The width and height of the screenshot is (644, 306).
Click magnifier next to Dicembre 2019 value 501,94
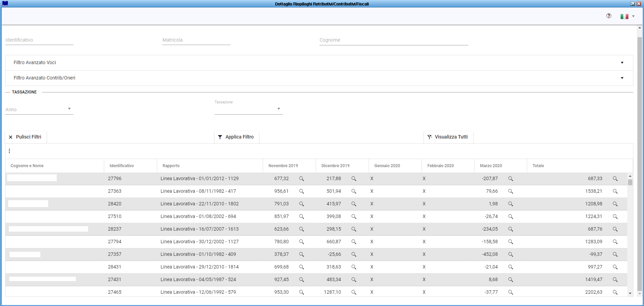[354, 191]
